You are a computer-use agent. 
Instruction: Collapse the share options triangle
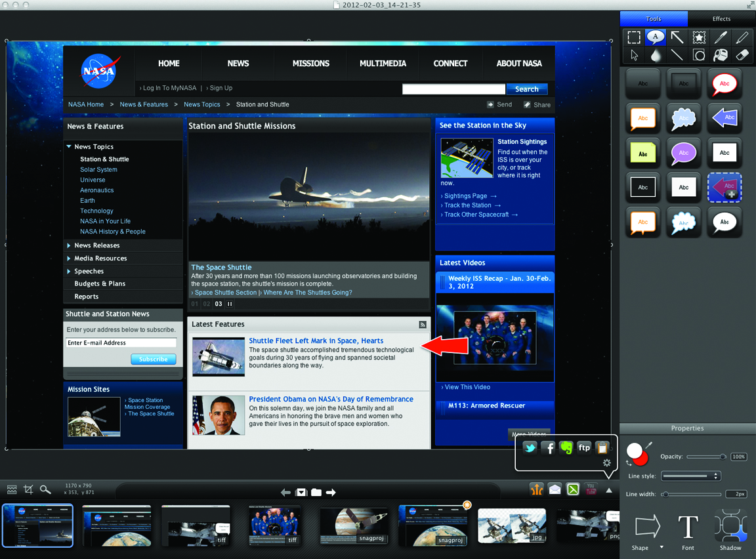pos(609,490)
